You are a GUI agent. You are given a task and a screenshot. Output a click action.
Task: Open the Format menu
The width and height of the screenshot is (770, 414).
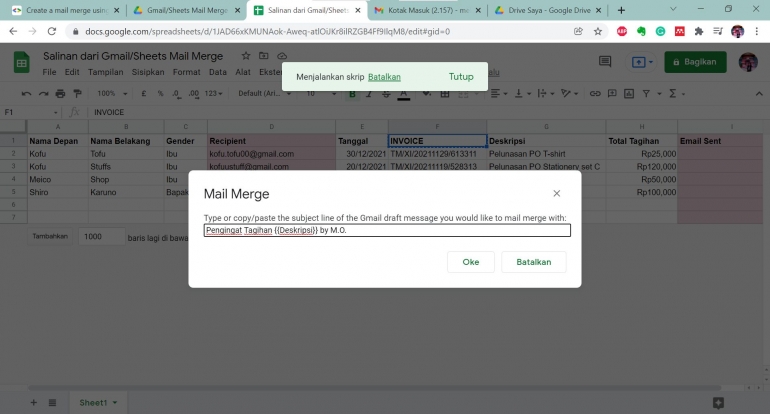pos(187,72)
